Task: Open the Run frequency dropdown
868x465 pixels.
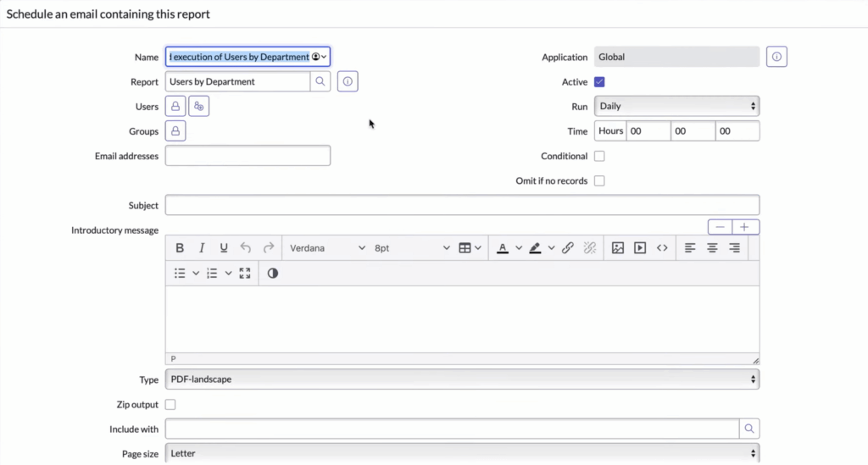Action: point(676,107)
